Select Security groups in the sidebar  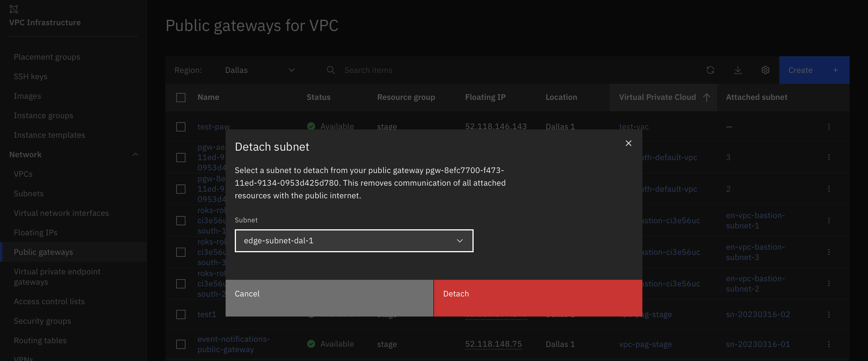coord(42,321)
